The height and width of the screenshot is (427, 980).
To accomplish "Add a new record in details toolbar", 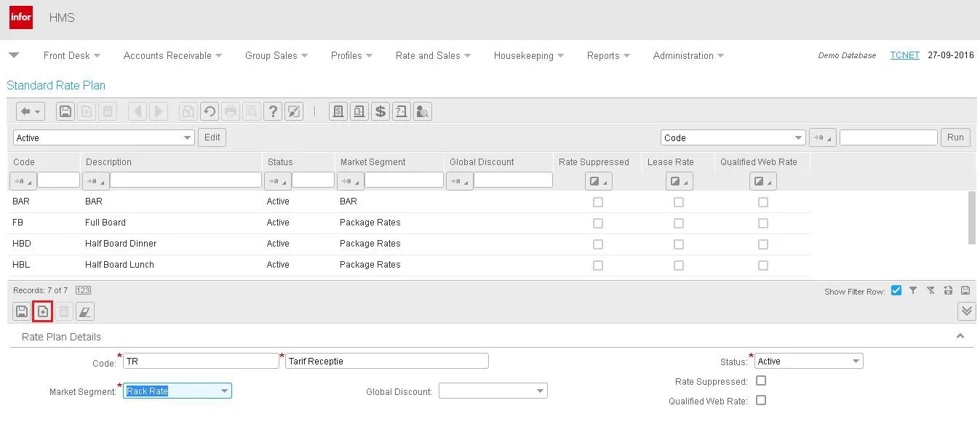I will tap(43, 312).
